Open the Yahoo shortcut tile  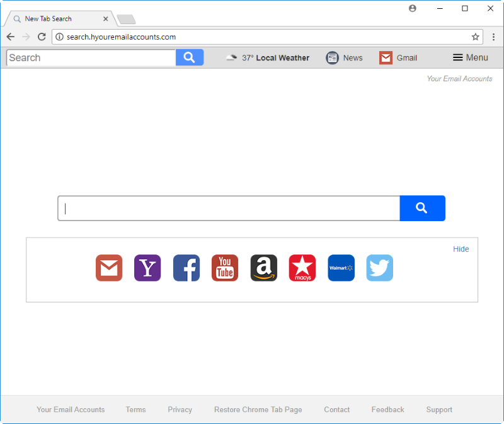tap(147, 268)
